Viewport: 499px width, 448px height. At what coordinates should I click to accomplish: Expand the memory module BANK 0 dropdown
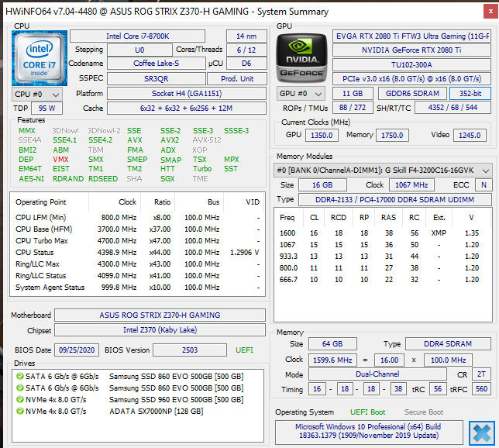tap(383, 171)
